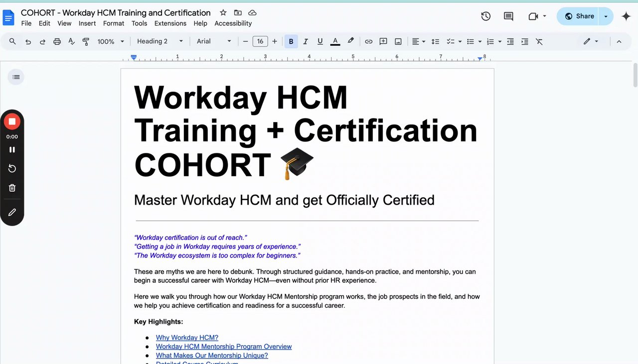Open the checklist options dropdown

tap(460, 41)
